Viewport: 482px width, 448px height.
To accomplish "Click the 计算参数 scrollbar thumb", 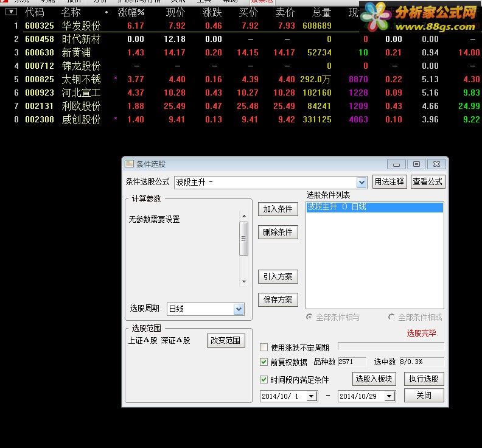I will click(244, 238).
